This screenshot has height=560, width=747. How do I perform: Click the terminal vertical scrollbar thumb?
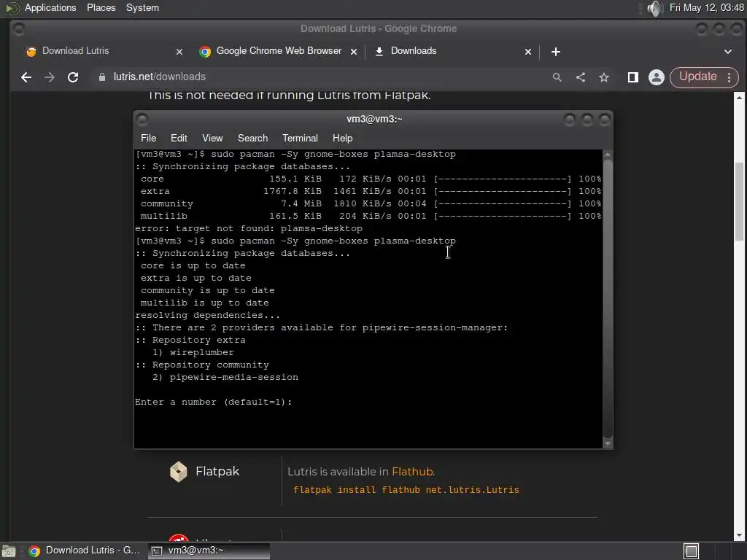click(x=608, y=298)
